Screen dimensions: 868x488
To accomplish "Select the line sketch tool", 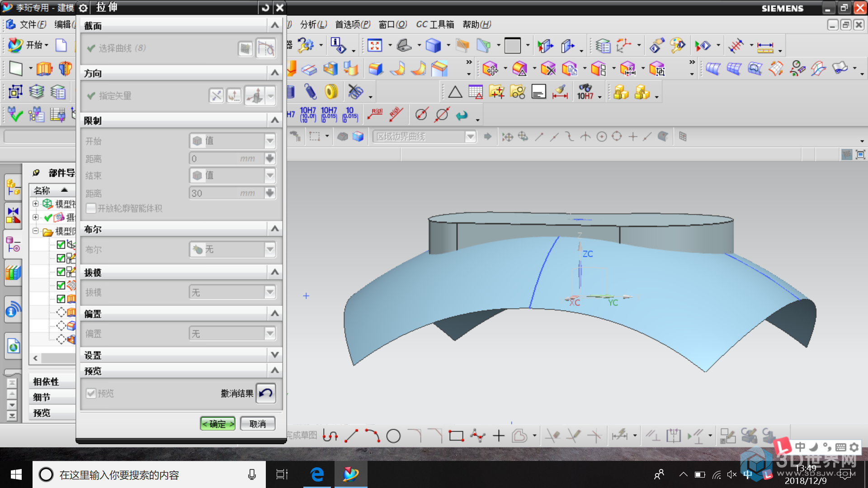I will click(x=351, y=436).
